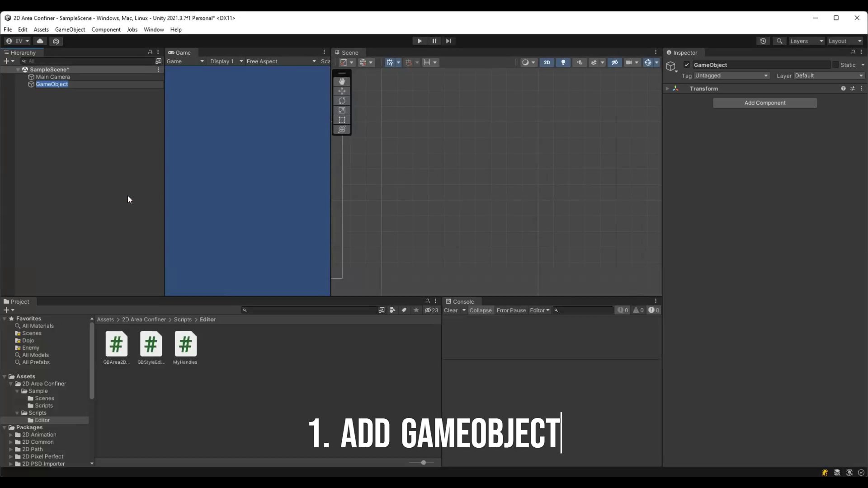Click search by label icon in Project
The height and width of the screenshot is (488, 868).
click(404, 310)
